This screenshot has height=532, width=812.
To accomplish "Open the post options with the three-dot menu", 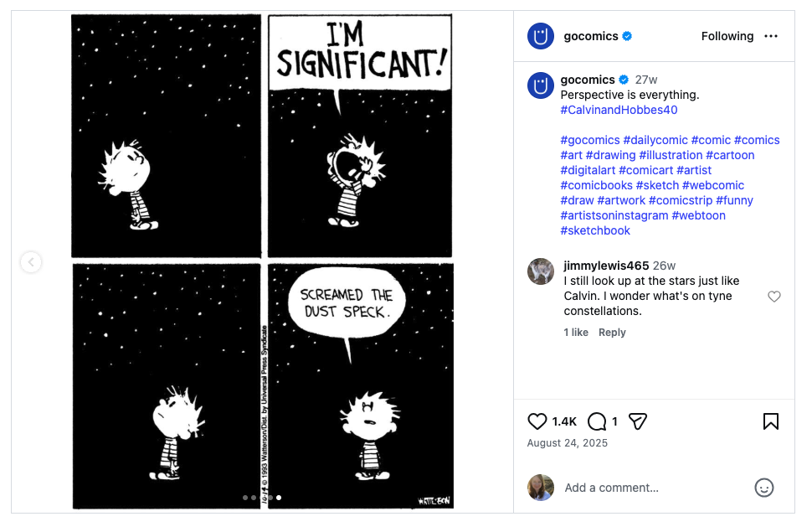I will click(772, 36).
